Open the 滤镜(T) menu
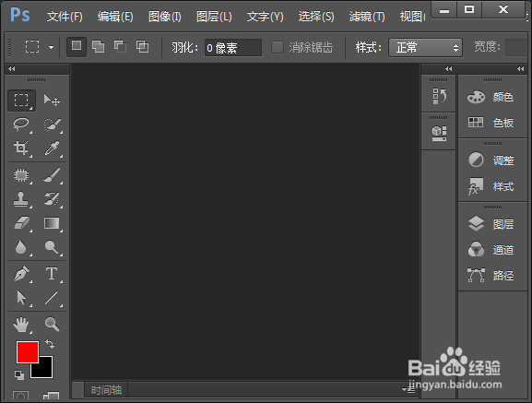This screenshot has height=403, width=532. (367, 17)
